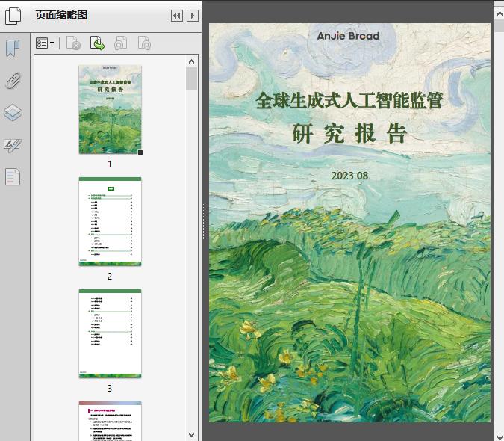504x441 pixels.
Task: Open the page thumbnails panel icon
Action: coord(13,15)
